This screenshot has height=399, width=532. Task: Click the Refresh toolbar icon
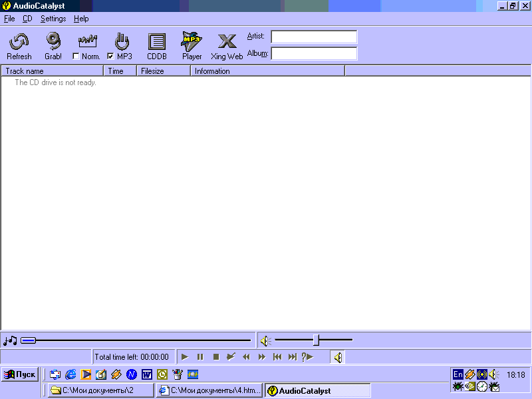(x=19, y=43)
